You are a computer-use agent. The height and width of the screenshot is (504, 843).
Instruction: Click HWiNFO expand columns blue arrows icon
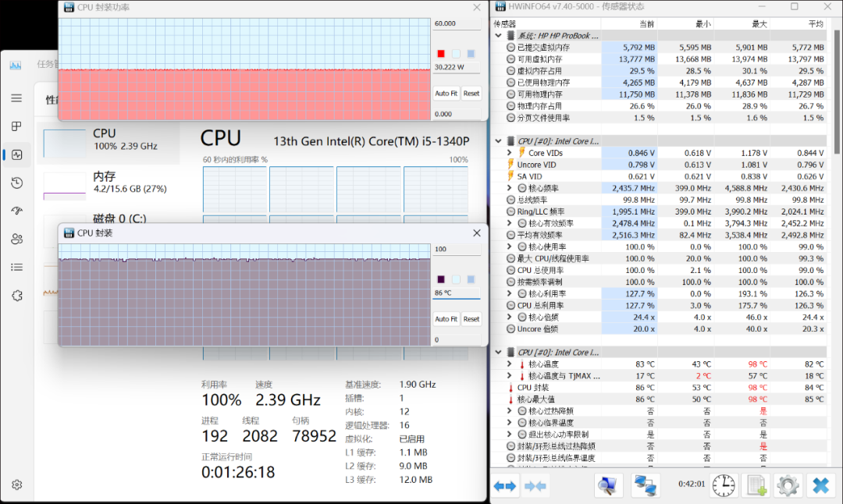point(505,486)
